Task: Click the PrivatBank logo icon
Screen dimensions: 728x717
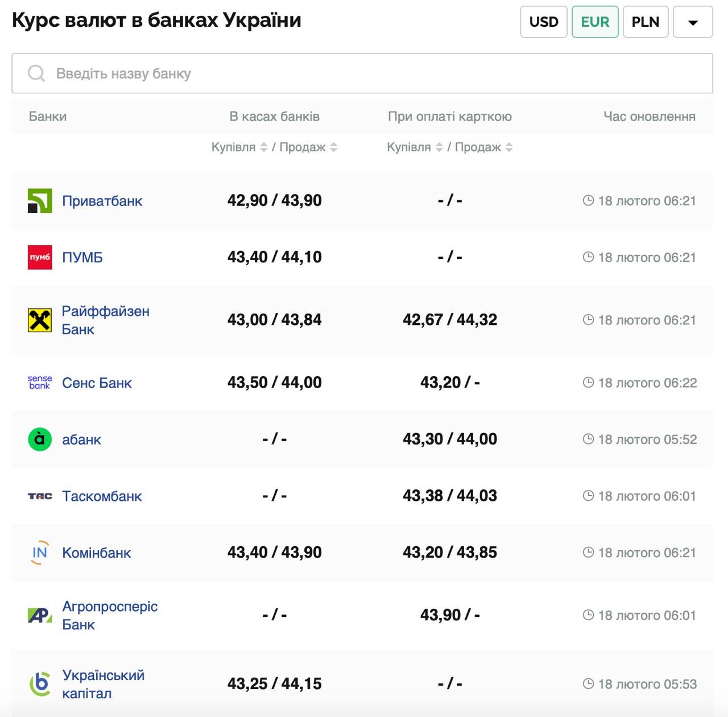Action: [40, 200]
